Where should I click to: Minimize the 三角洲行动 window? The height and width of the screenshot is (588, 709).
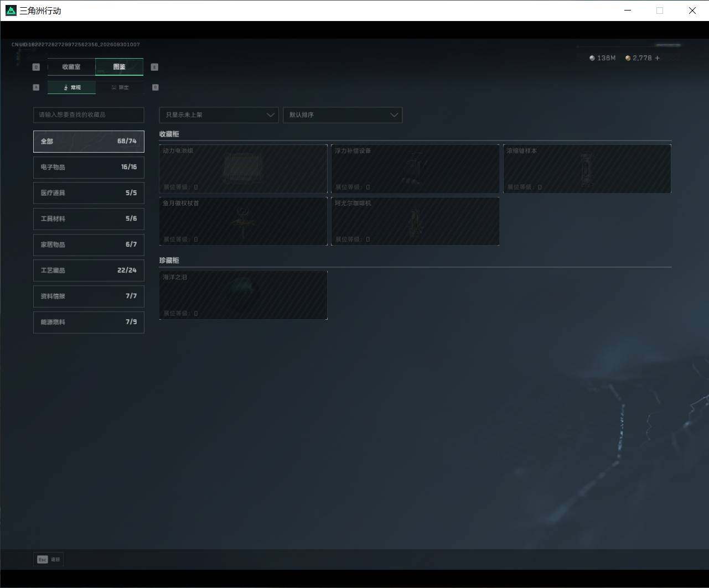[628, 11]
